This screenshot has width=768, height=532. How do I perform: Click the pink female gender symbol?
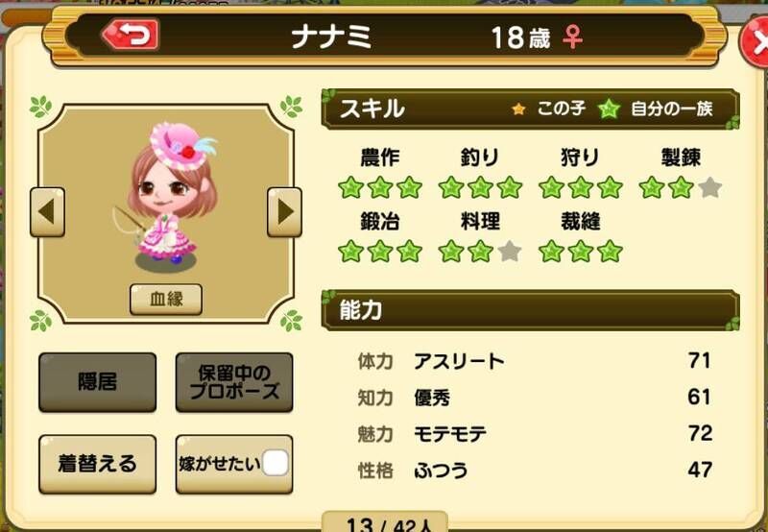(572, 37)
